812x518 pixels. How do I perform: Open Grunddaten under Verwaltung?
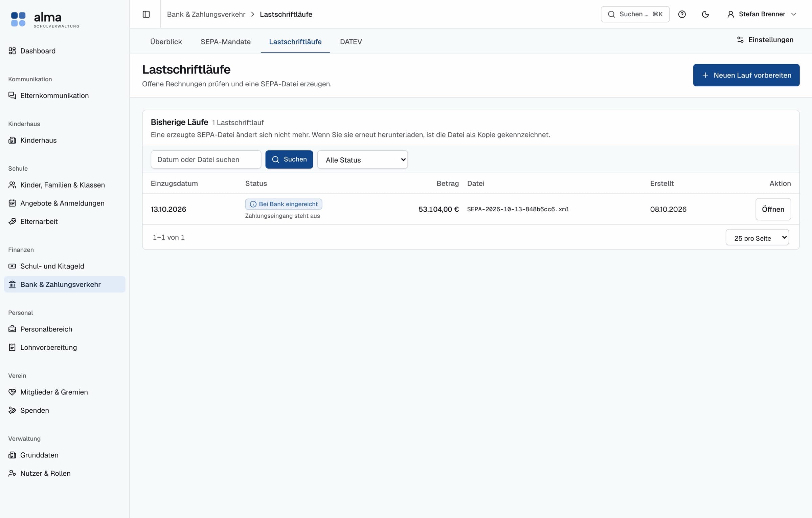pos(65,455)
